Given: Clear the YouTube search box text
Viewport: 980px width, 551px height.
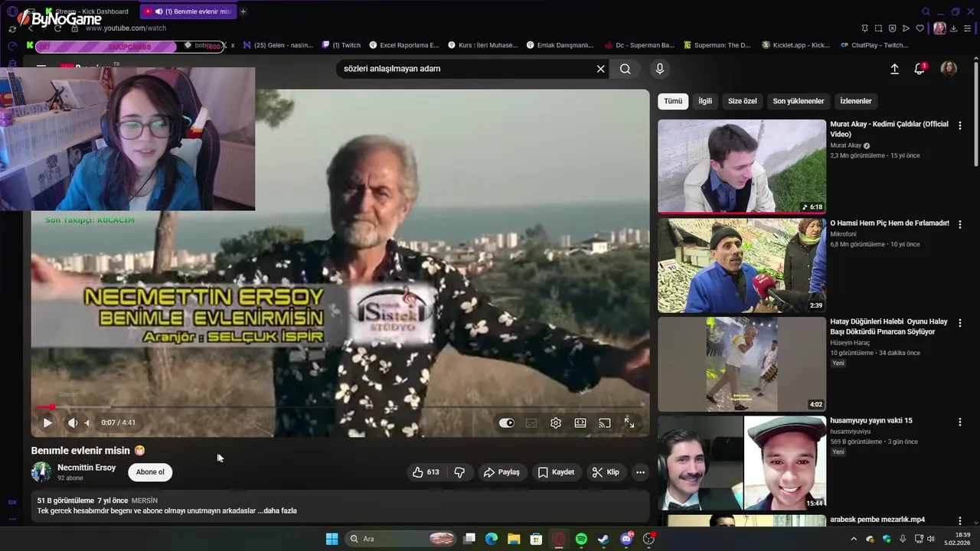Looking at the screenshot, I should (x=601, y=69).
